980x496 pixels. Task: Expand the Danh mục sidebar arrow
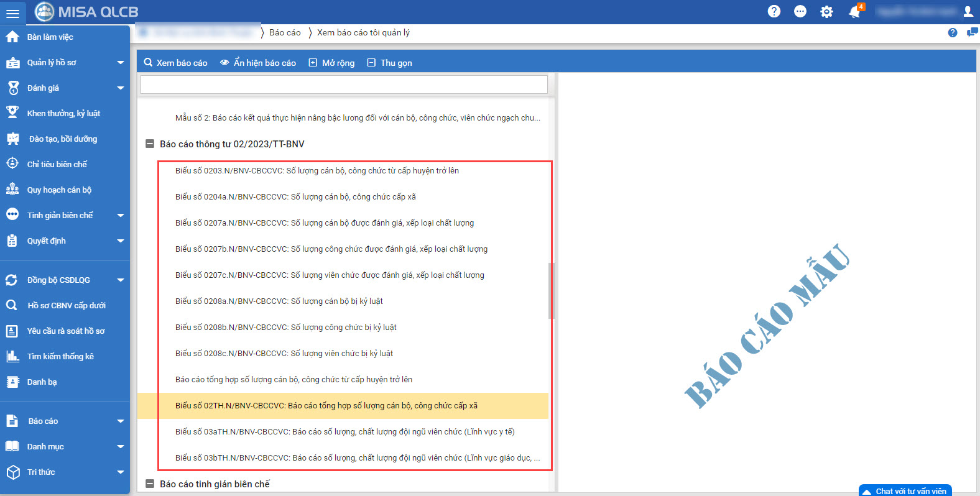[x=121, y=446]
